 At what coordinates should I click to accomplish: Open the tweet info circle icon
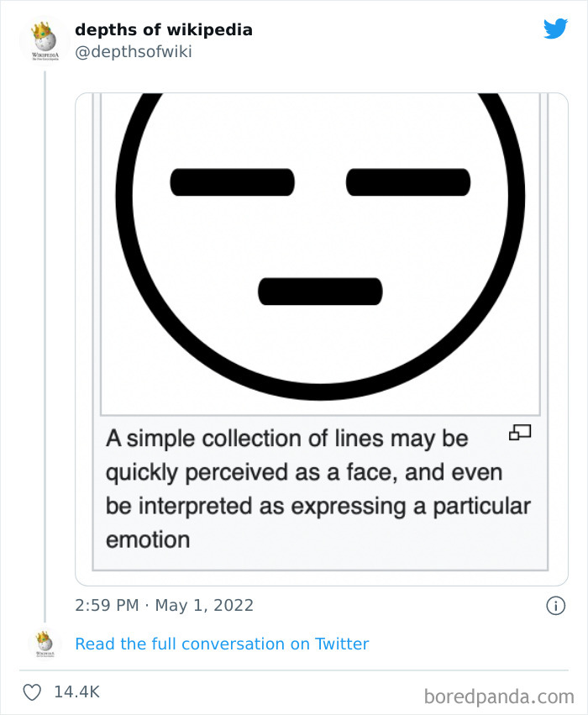[x=555, y=606]
